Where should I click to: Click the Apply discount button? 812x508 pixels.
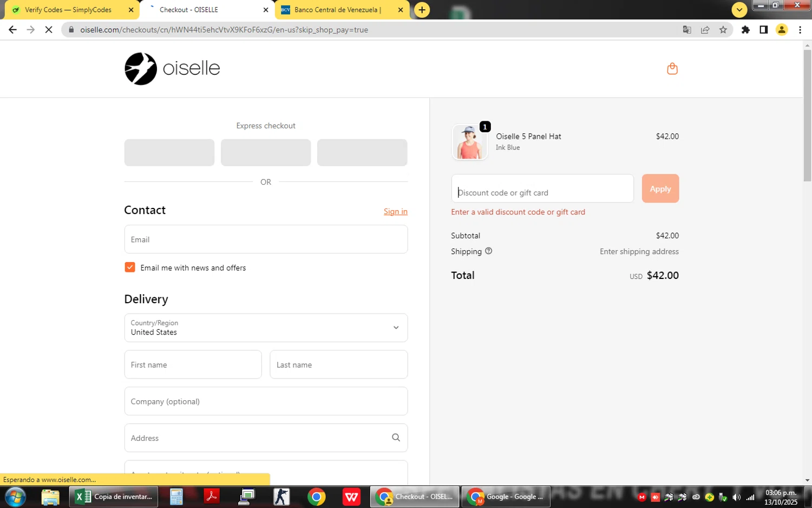click(660, 188)
